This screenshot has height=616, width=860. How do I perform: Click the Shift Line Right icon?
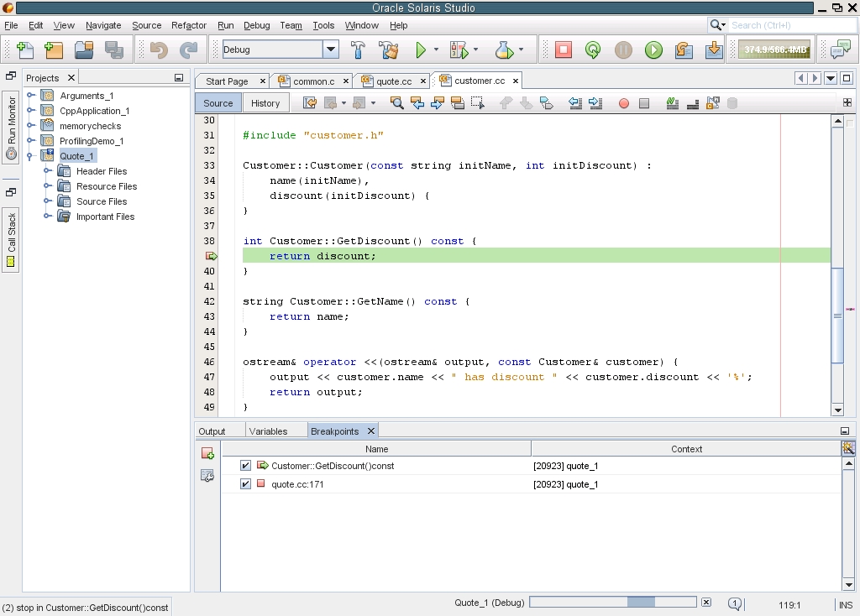(595, 103)
